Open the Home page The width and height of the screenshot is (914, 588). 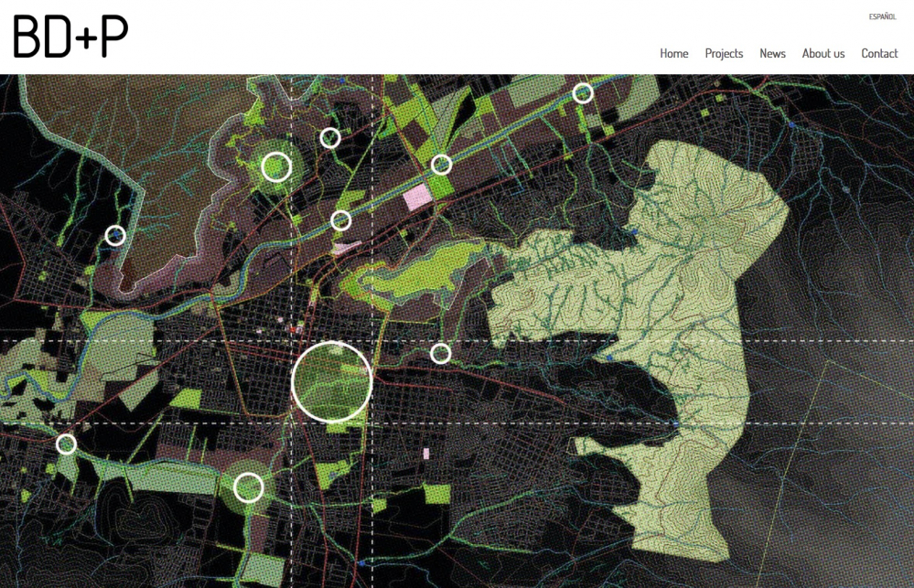pyautogui.click(x=674, y=53)
